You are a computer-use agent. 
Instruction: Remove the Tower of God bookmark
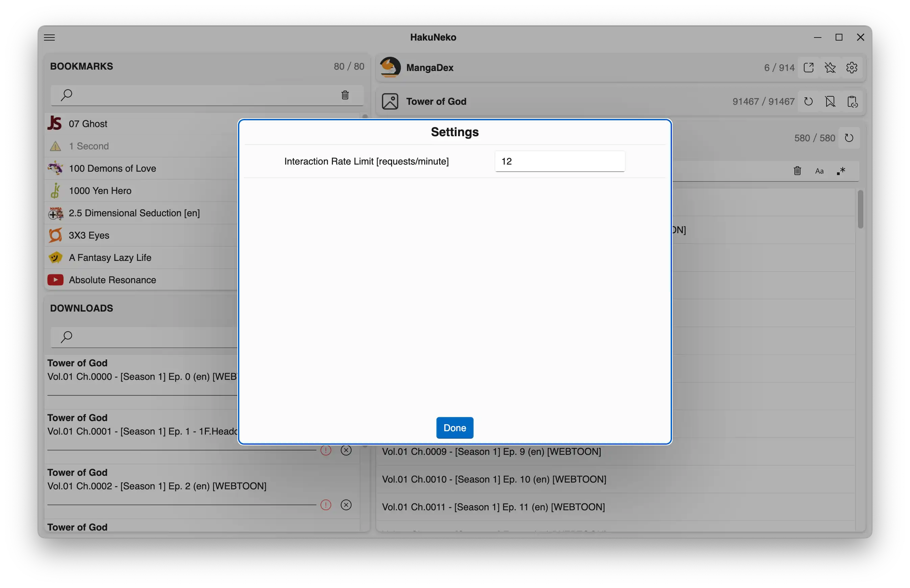click(x=830, y=102)
